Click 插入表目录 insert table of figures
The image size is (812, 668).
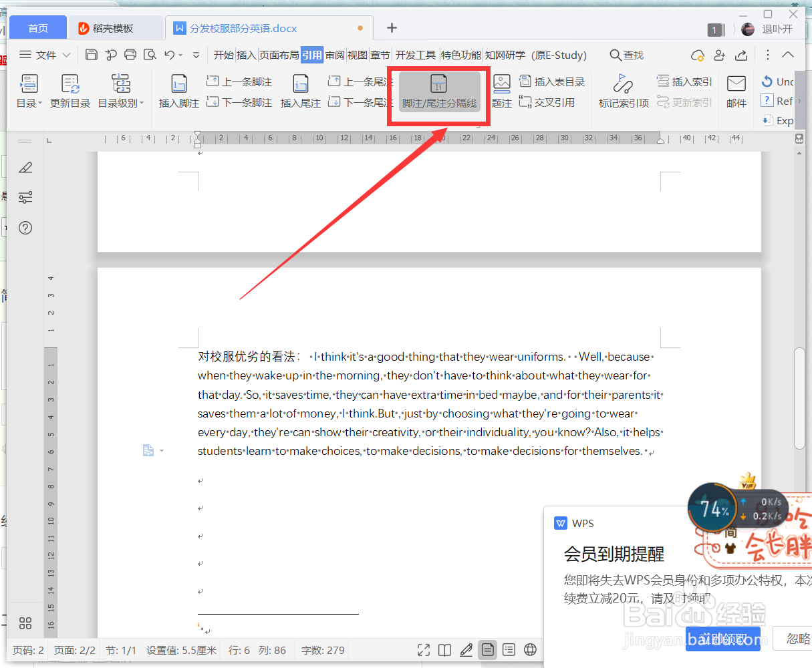click(552, 81)
